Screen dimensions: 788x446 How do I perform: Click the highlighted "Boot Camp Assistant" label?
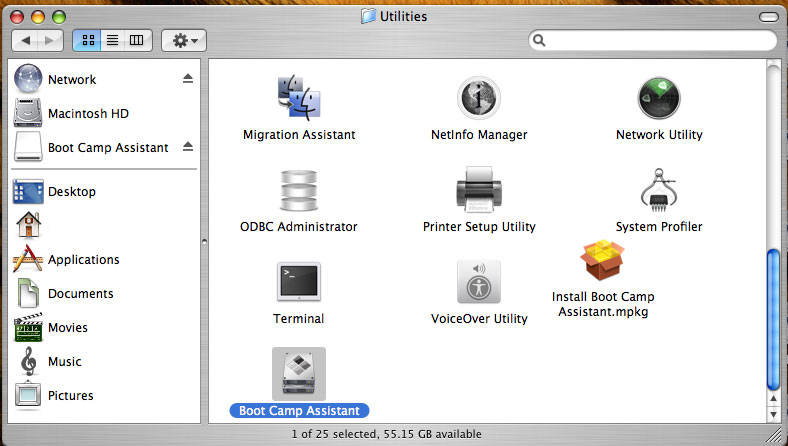pos(299,411)
